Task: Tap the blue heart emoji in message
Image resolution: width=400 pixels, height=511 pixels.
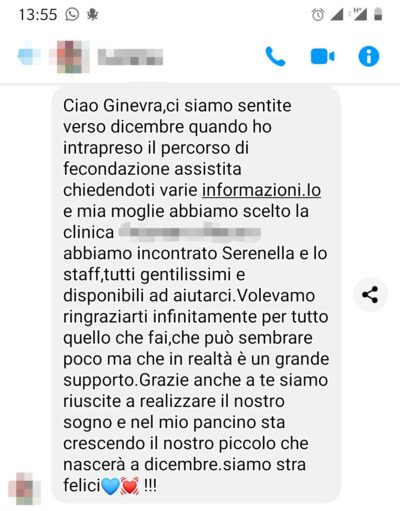Action: 110,486
